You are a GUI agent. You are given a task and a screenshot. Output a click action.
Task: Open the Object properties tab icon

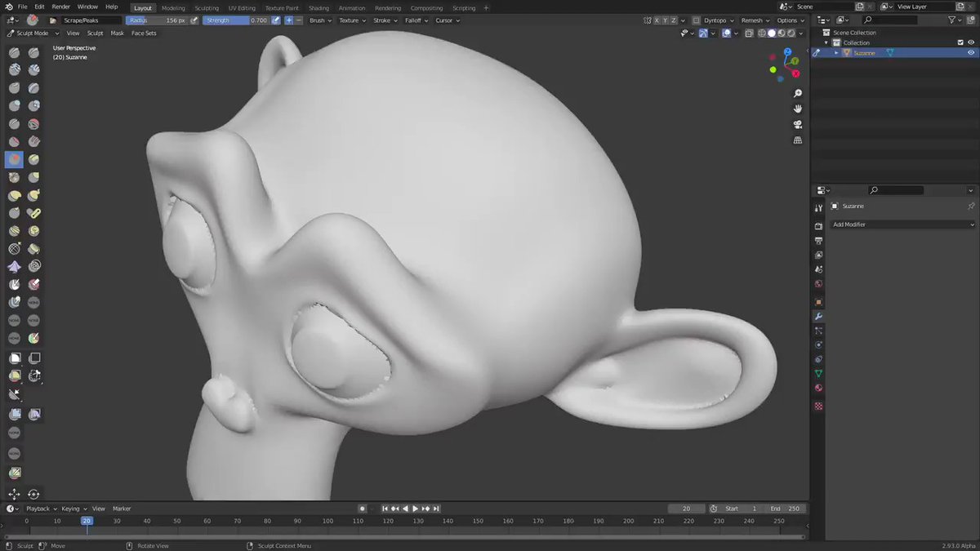click(x=818, y=302)
